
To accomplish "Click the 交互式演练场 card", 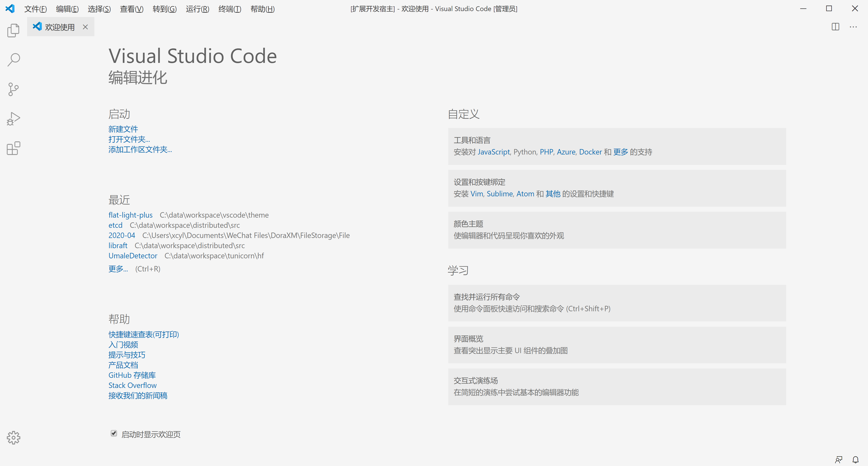I will pos(617,386).
